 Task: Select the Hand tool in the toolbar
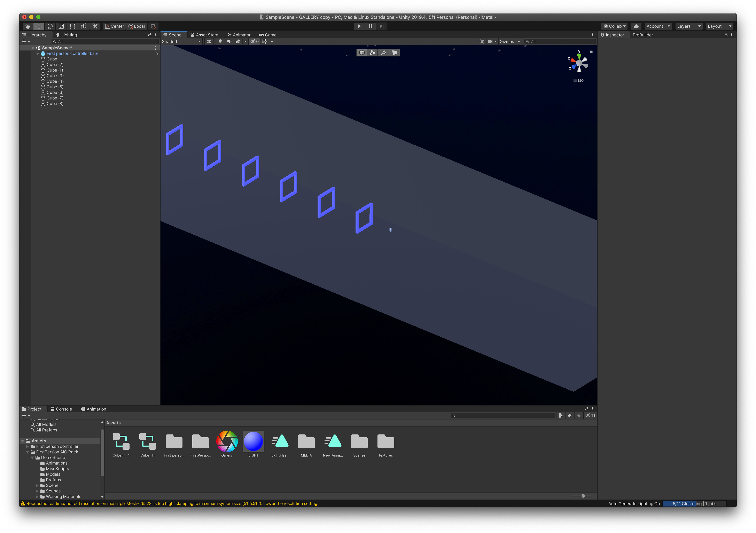click(x=28, y=26)
